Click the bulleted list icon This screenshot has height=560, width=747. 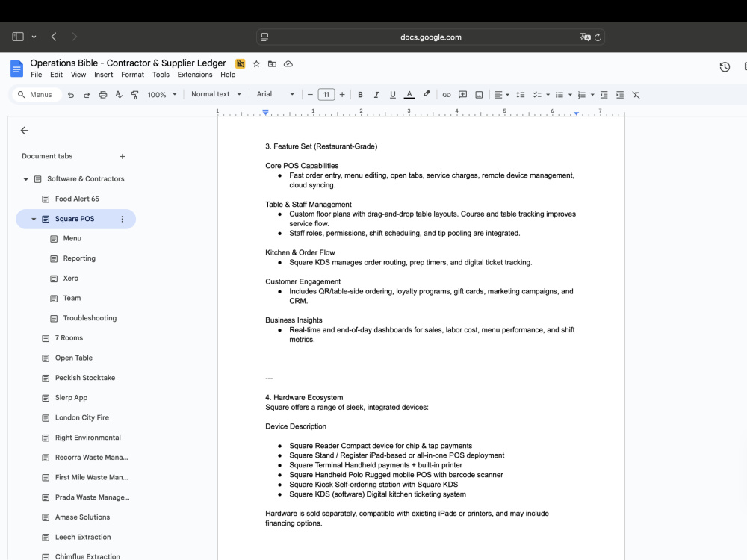pos(560,95)
